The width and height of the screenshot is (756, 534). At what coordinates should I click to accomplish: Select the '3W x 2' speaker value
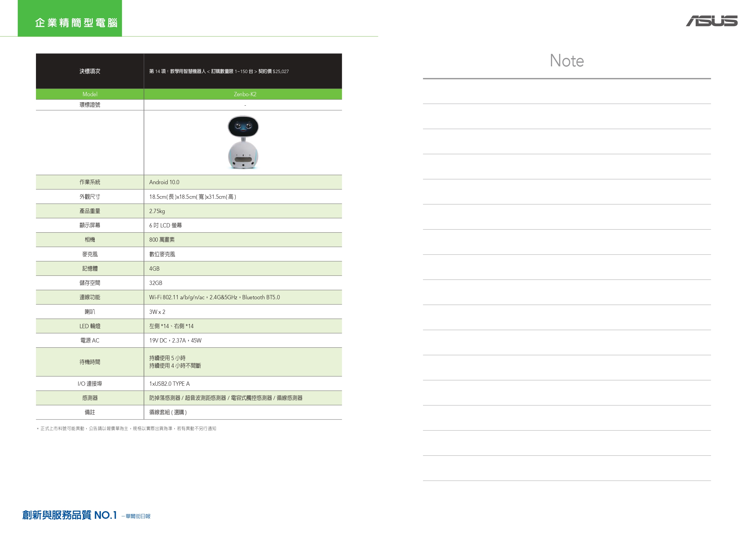pyautogui.click(x=158, y=312)
